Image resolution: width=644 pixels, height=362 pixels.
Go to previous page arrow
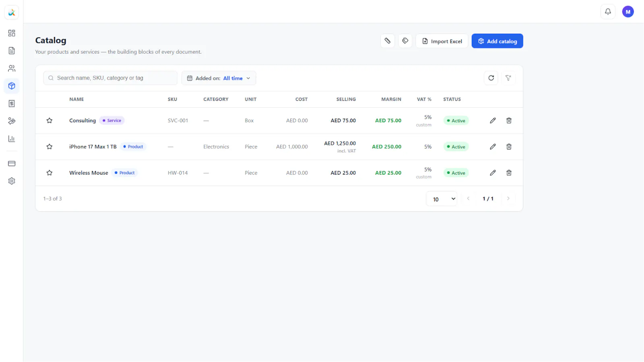(x=468, y=199)
